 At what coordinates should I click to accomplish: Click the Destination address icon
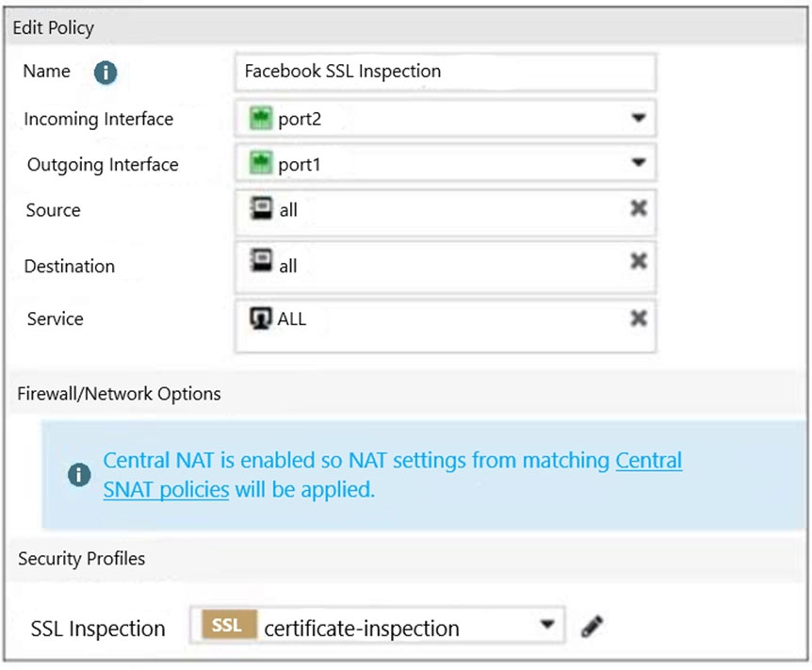tap(262, 260)
